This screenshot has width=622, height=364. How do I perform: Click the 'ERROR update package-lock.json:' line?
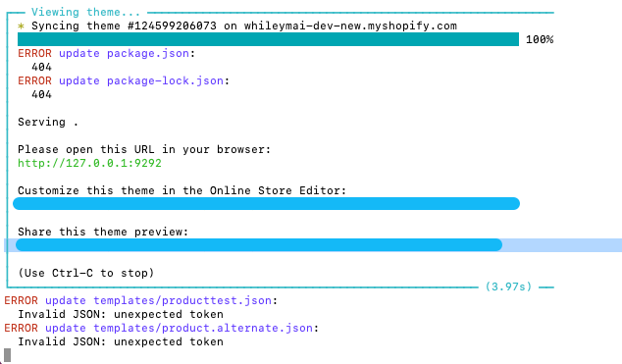click(124, 80)
